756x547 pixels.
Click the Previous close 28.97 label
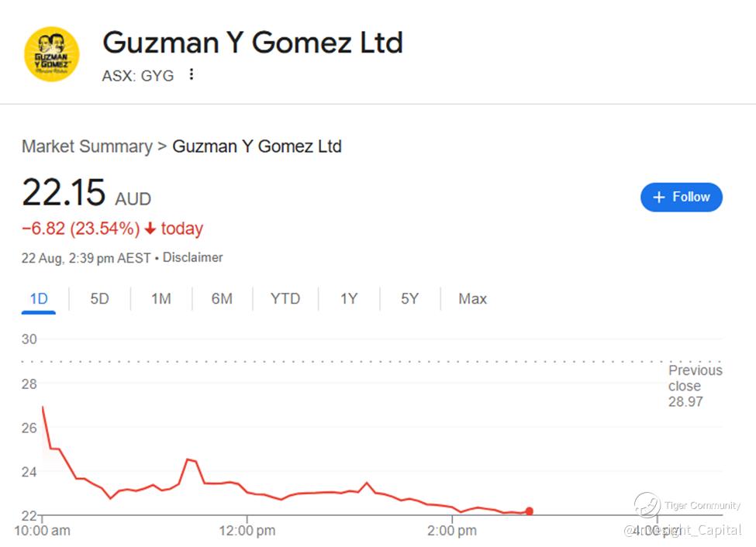(x=695, y=386)
